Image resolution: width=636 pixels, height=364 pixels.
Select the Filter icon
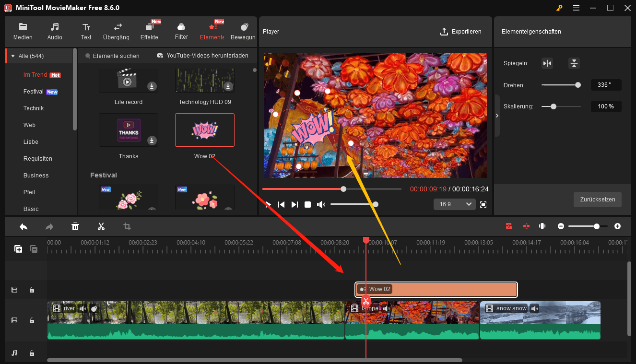pos(181,30)
